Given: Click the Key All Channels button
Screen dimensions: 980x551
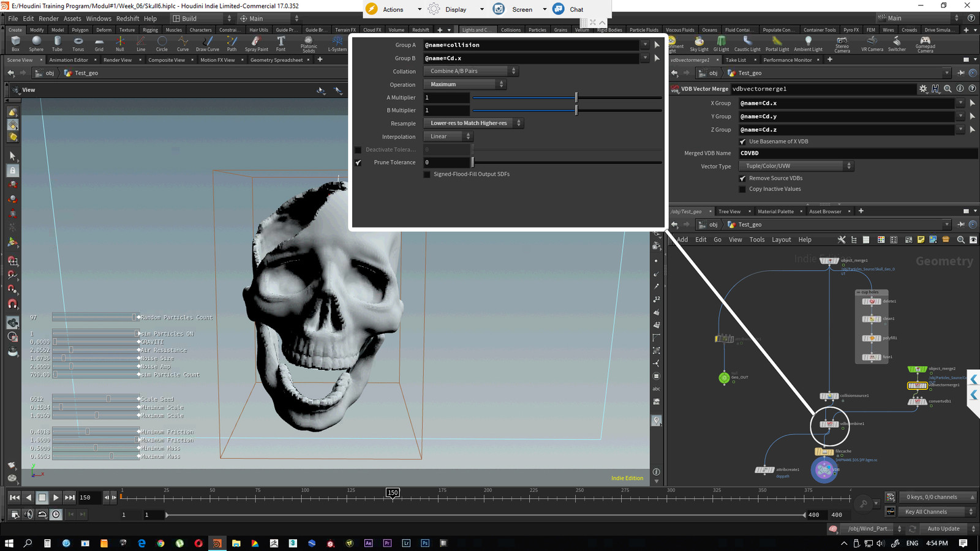Looking at the screenshot, I should tap(931, 511).
